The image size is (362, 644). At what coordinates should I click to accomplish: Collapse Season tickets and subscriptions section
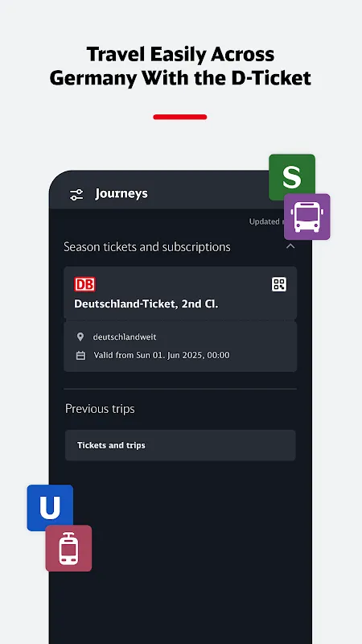[x=290, y=246]
